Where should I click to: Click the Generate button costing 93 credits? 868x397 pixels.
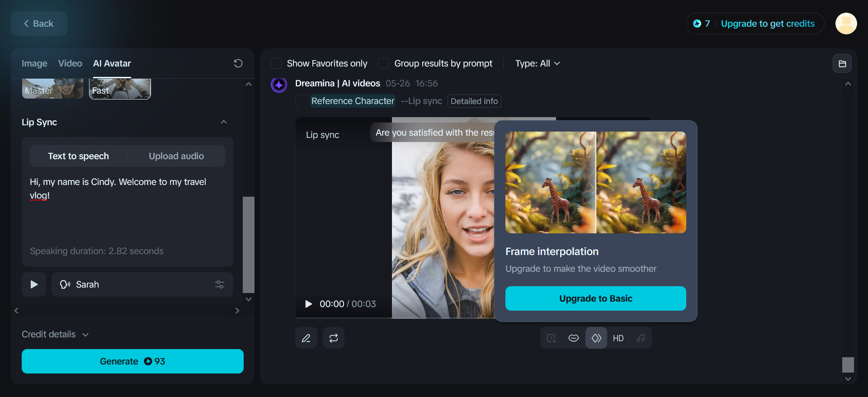point(132,361)
